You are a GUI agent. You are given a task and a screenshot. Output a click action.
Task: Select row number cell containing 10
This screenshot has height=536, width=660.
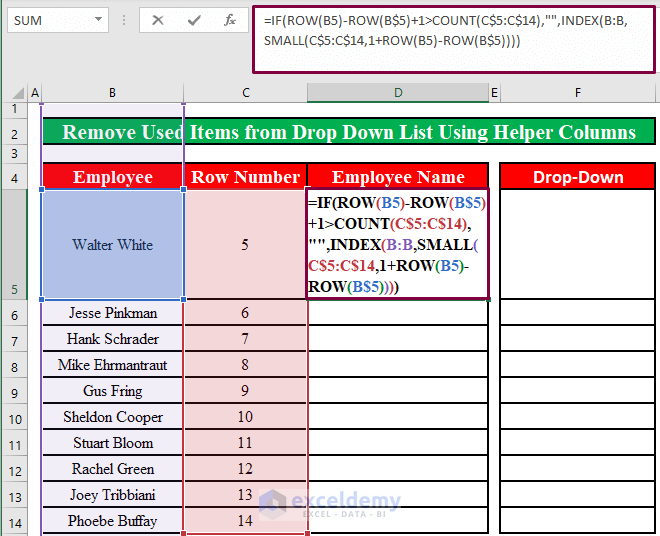point(245,417)
